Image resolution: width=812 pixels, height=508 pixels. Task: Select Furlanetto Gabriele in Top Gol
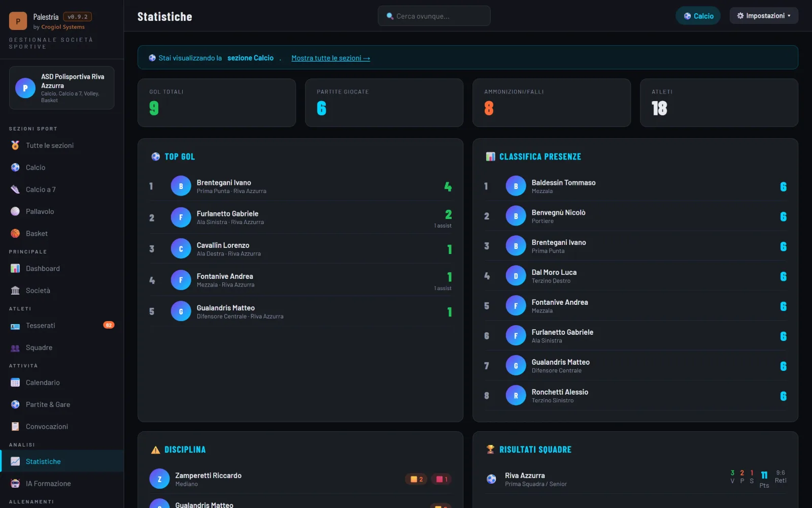pyautogui.click(x=300, y=217)
